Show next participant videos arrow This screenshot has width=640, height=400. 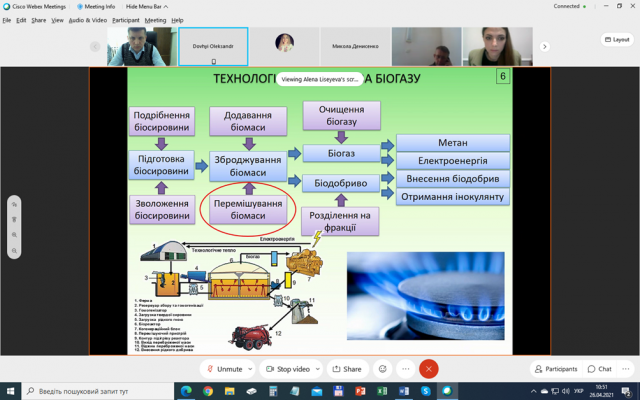[544, 47]
